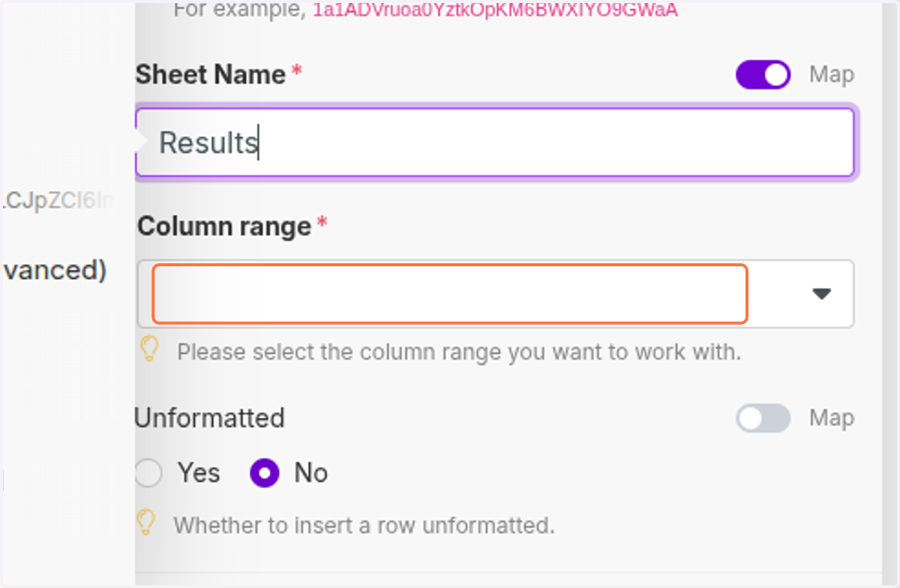The width and height of the screenshot is (900, 588).
Task: Click the Column range field label
Action: click(224, 226)
